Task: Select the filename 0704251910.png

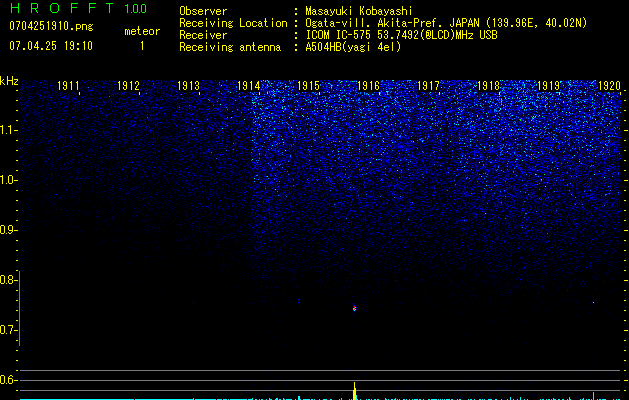Action: [51, 26]
